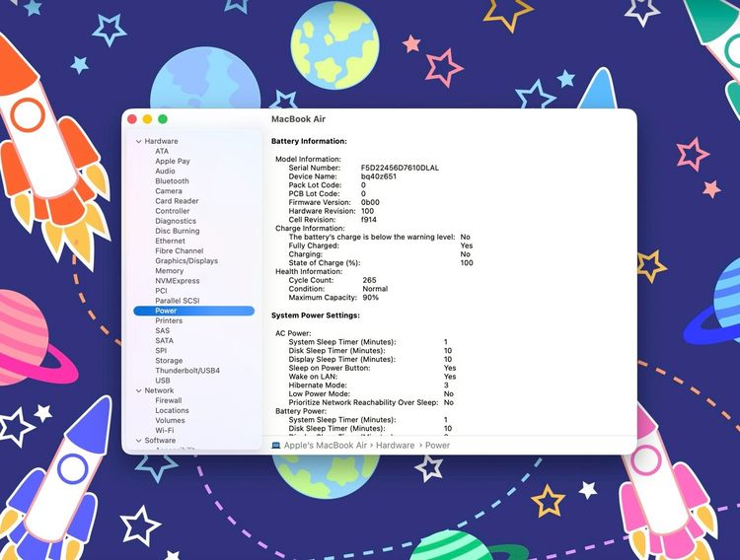Select ATA in the sidebar

(162, 152)
